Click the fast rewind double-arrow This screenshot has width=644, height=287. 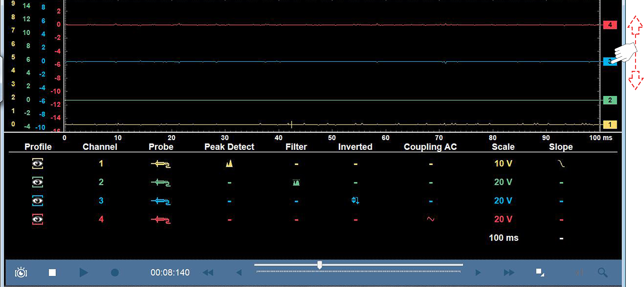pos(208,273)
